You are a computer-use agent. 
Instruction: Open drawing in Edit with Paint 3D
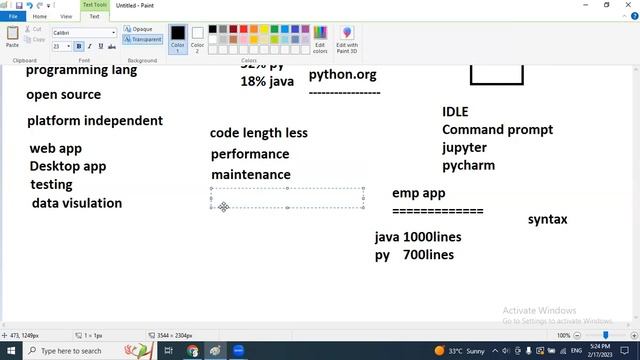click(x=347, y=39)
